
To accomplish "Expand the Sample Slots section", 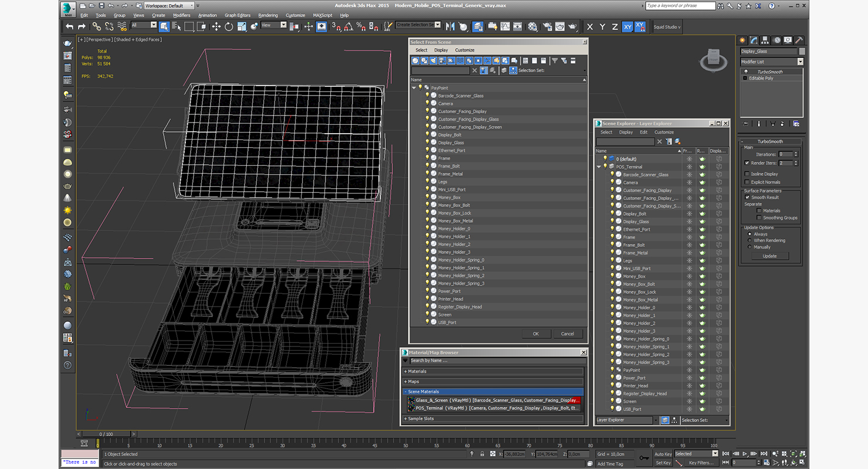I will (493, 419).
